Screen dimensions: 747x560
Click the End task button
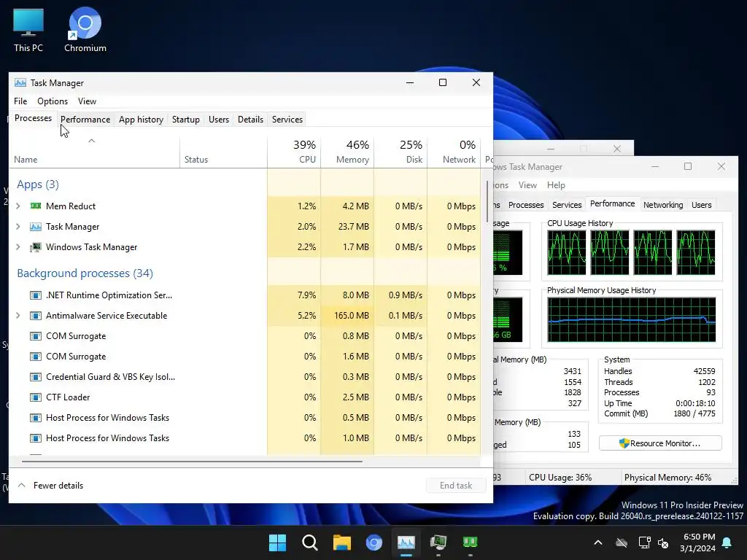456,485
